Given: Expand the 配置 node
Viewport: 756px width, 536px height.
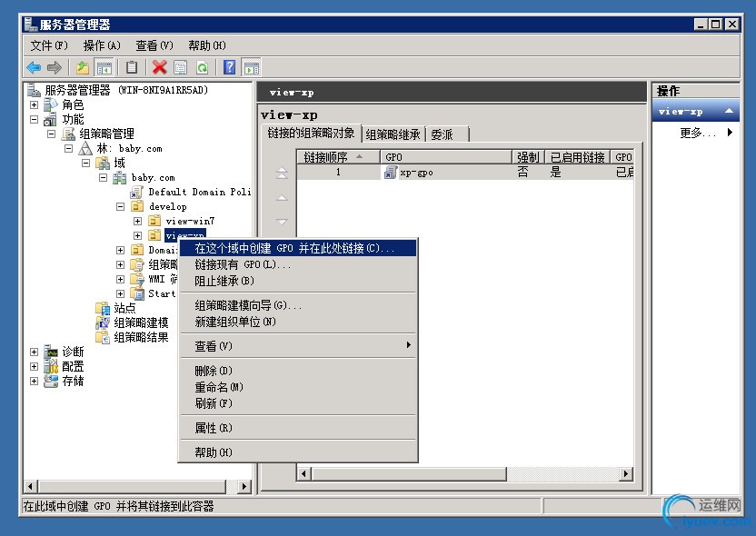Looking at the screenshot, I should pyautogui.click(x=34, y=366).
